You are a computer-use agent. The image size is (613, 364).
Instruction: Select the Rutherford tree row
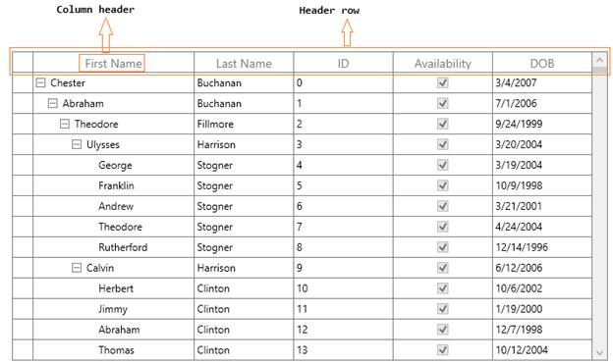point(302,247)
